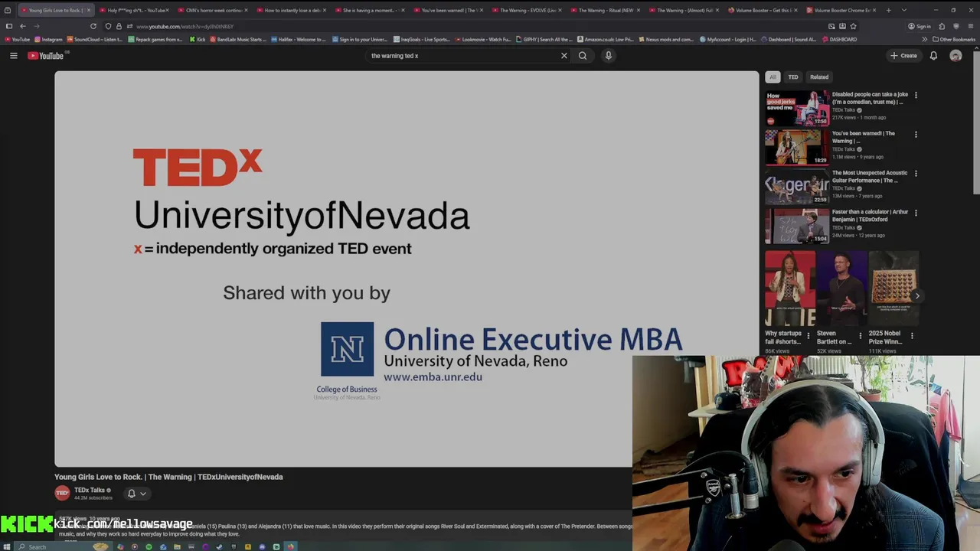980x551 pixels.
Task: Click the browser address bar URL
Action: [185, 26]
